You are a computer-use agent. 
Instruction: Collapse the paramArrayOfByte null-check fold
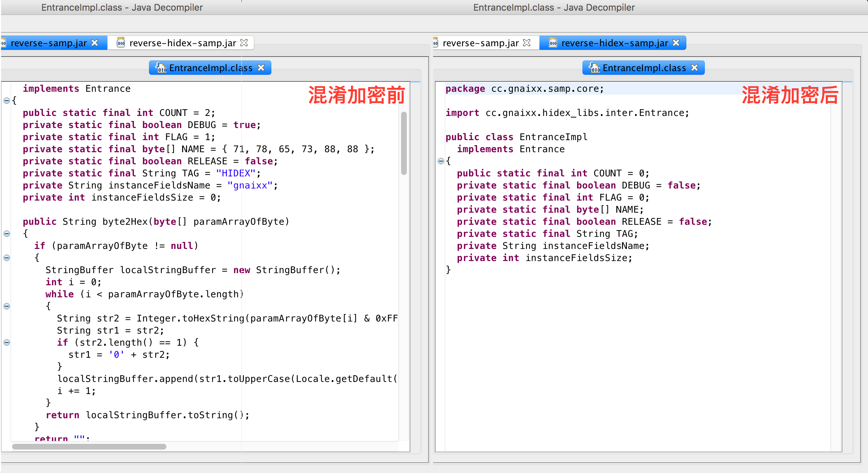[x=6, y=258]
